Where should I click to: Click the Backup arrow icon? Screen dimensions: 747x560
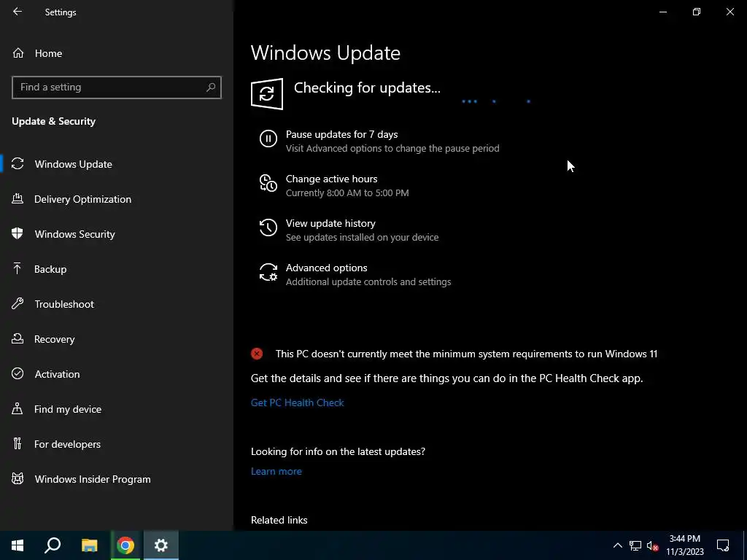click(x=18, y=268)
